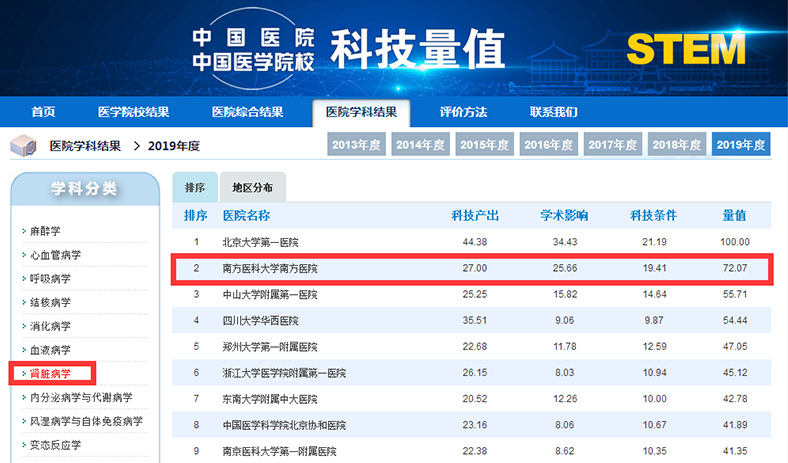Open the 联系我们 menu item

pyautogui.click(x=554, y=112)
